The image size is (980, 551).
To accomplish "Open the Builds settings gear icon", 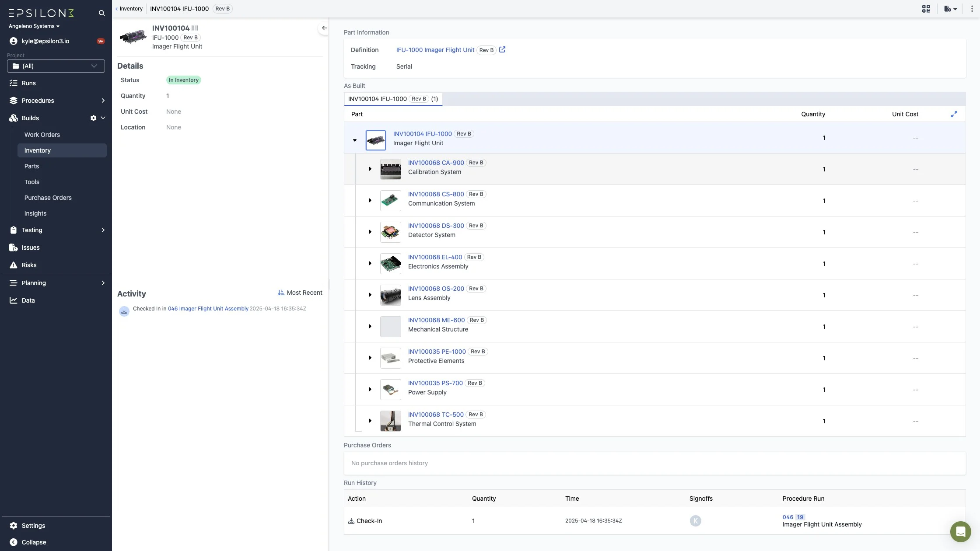I will 93,118.
